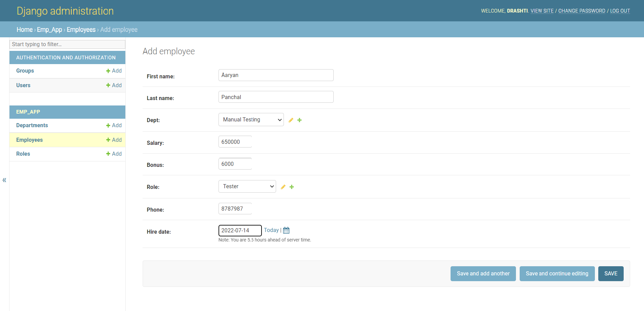This screenshot has width=644, height=311.
Task: Add a new Department from sidebar
Action: point(114,125)
